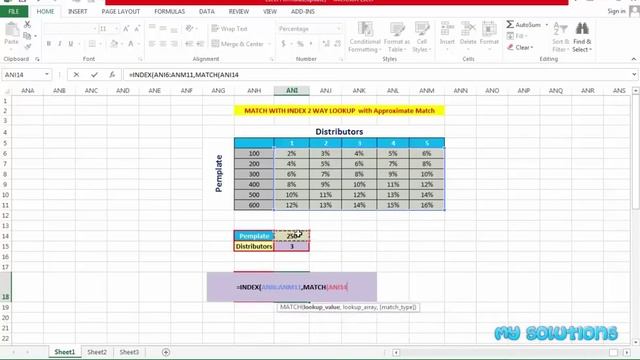Click the Insert Function fx icon

coord(112,75)
